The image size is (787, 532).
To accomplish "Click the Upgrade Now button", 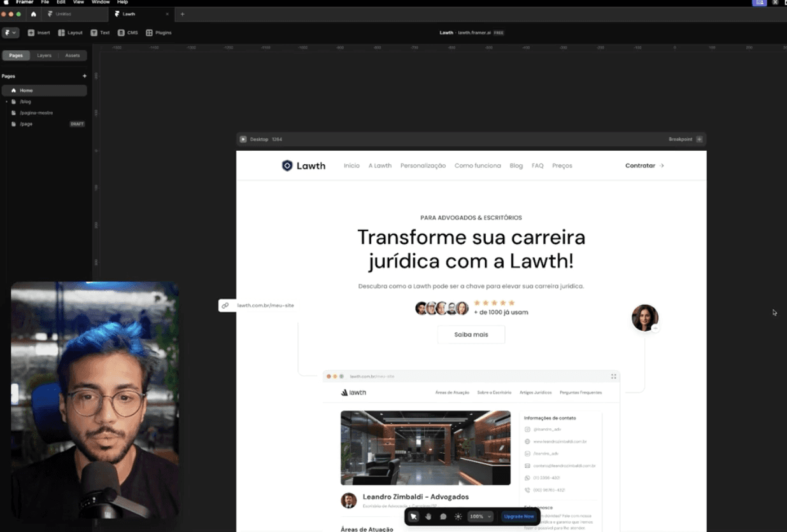I will click(x=519, y=516).
